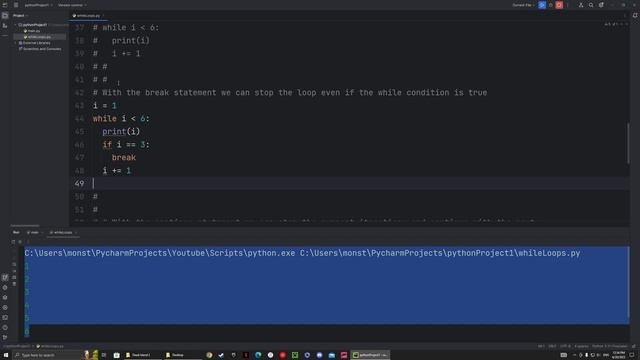Start debugging with the Debug icon
This screenshot has height=360, width=640.
(551, 5)
